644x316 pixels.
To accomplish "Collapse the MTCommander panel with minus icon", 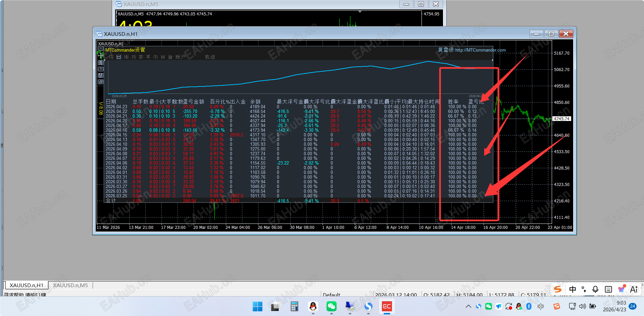I will 101,48.
